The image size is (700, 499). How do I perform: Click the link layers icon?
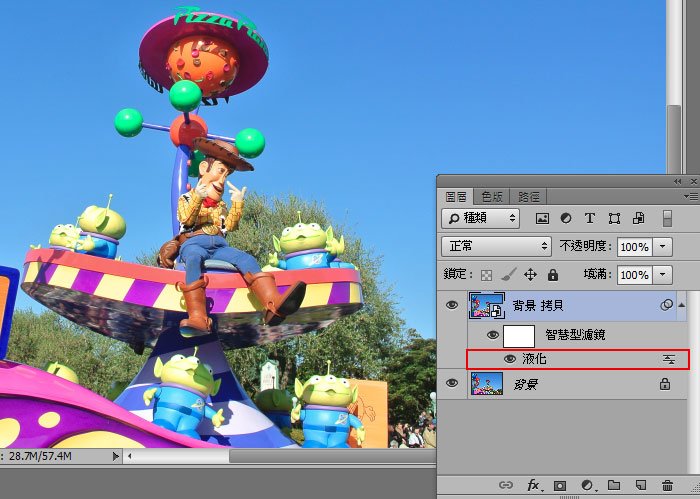(506, 485)
